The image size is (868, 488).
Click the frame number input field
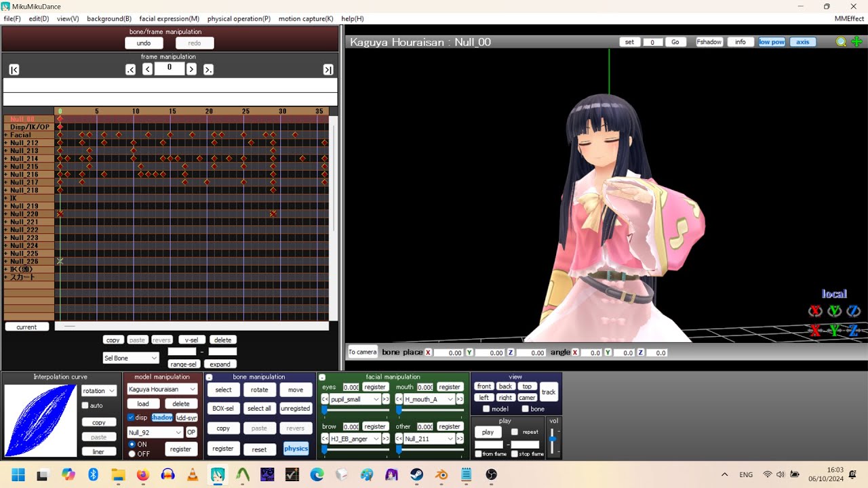pyautogui.click(x=170, y=68)
